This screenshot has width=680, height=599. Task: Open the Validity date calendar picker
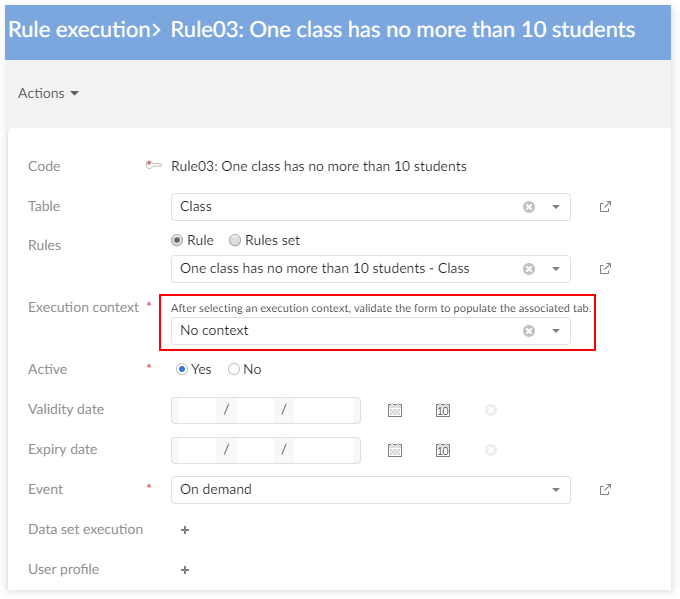(x=395, y=410)
